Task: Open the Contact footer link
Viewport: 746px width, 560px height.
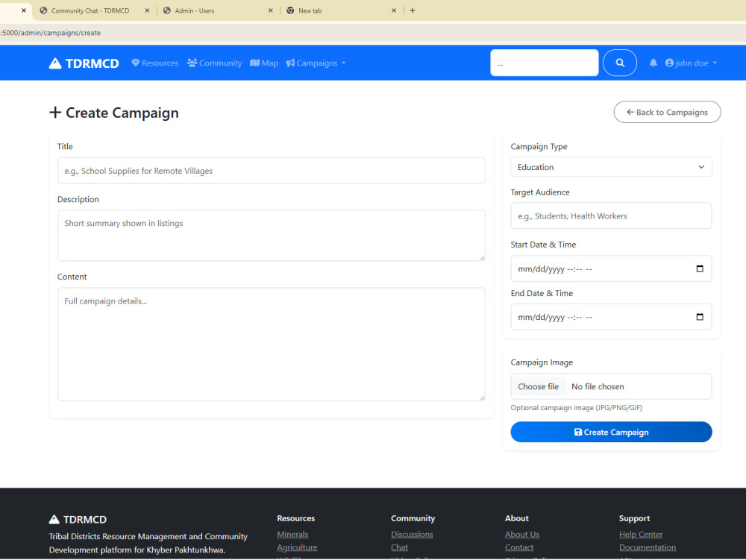Action: click(x=519, y=547)
